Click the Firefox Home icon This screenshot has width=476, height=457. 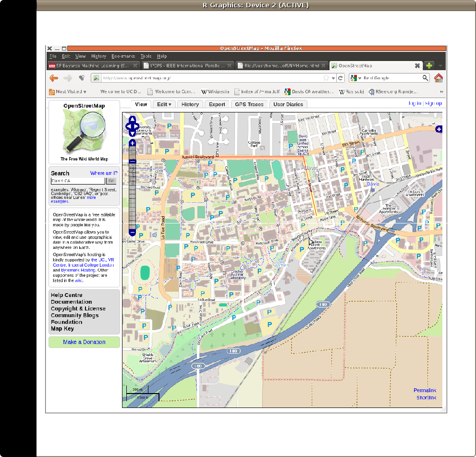click(438, 78)
